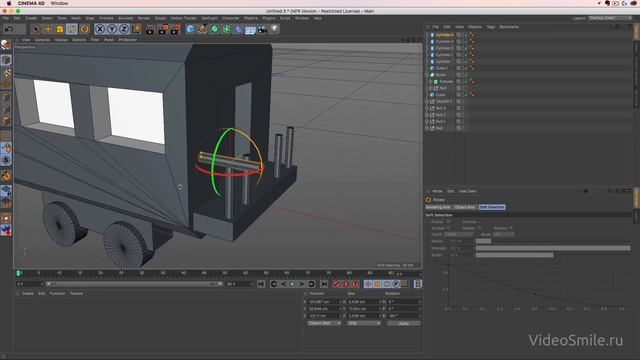Toggle the Y axis lock
This screenshot has height=360, width=640.
click(x=112, y=29)
